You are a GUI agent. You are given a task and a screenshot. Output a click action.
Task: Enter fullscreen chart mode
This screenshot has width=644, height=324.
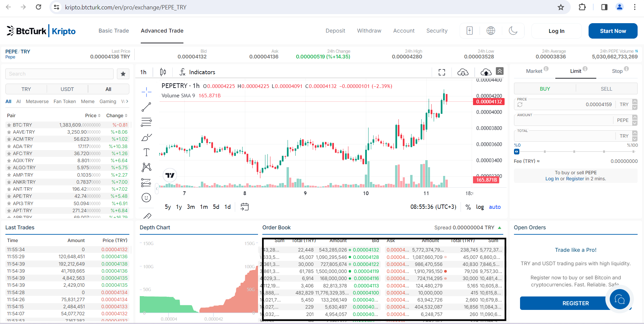coord(442,72)
